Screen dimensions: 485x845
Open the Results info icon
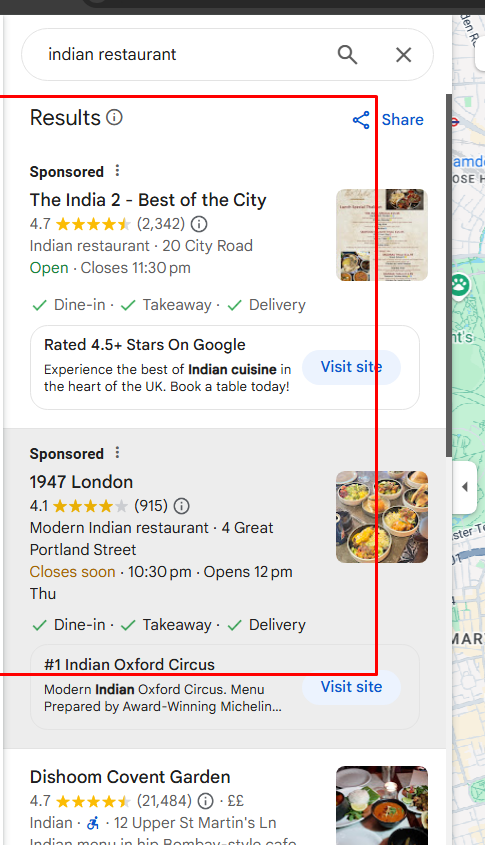tap(114, 117)
